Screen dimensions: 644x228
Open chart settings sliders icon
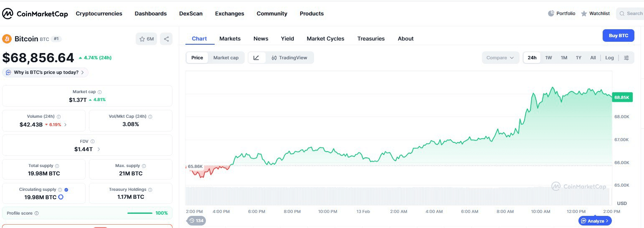tap(626, 58)
